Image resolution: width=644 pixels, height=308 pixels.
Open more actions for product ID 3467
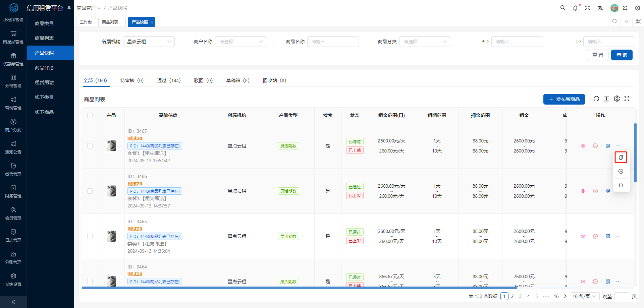619,146
